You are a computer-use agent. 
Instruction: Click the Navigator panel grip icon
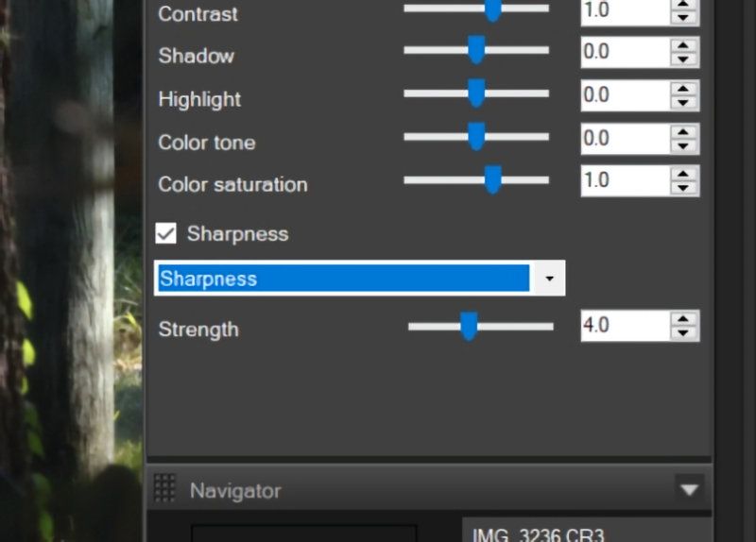(165, 488)
